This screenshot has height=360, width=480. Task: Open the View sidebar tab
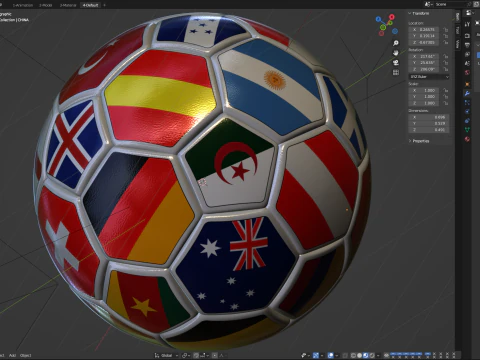coord(458,44)
